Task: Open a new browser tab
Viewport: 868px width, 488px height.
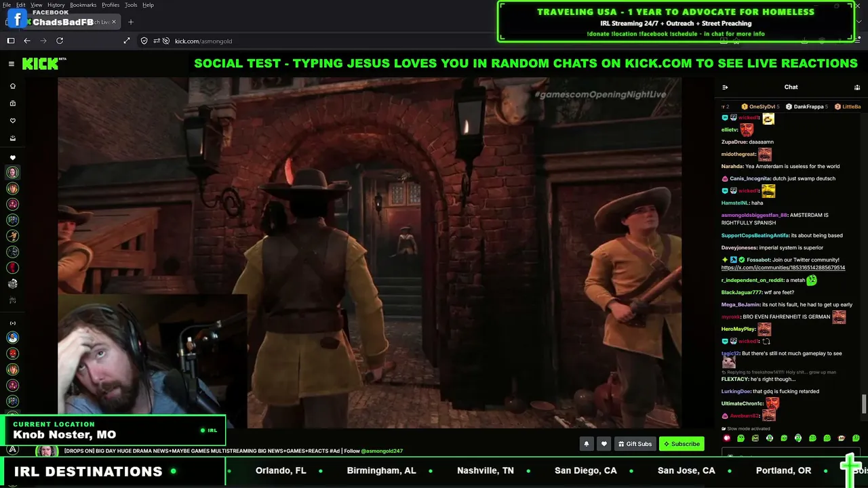Action: click(x=131, y=22)
